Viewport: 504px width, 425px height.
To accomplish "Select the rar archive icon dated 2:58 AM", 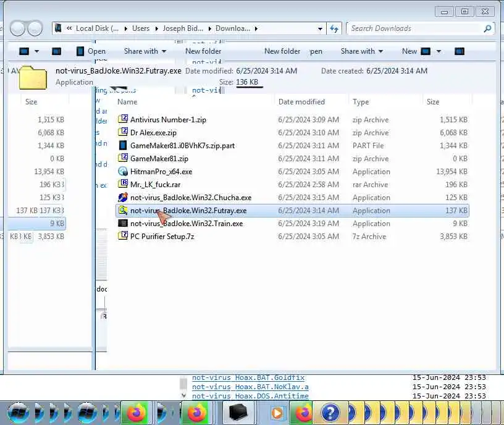I will (123, 184).
